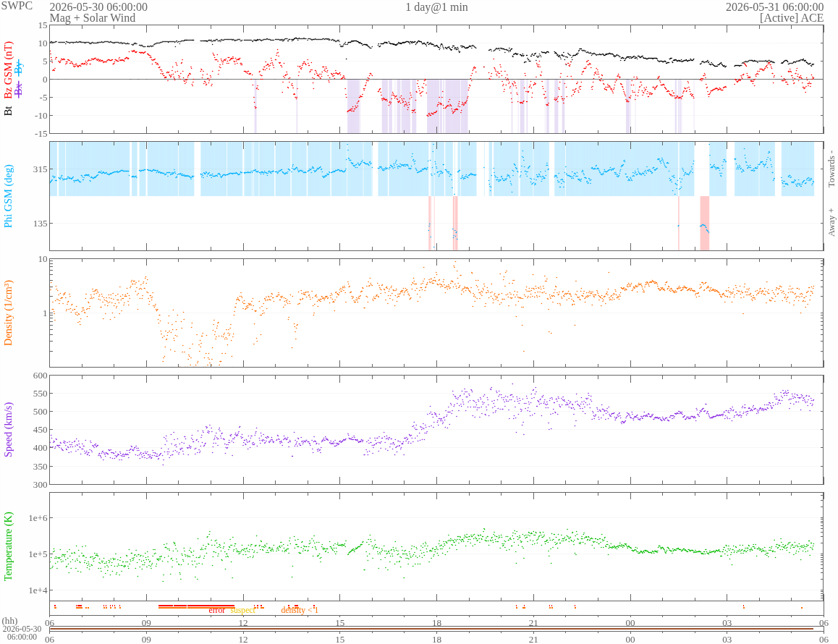Open the '1 day@1 min' time span selector
838x644 pixels.
[x=436, y=7]
